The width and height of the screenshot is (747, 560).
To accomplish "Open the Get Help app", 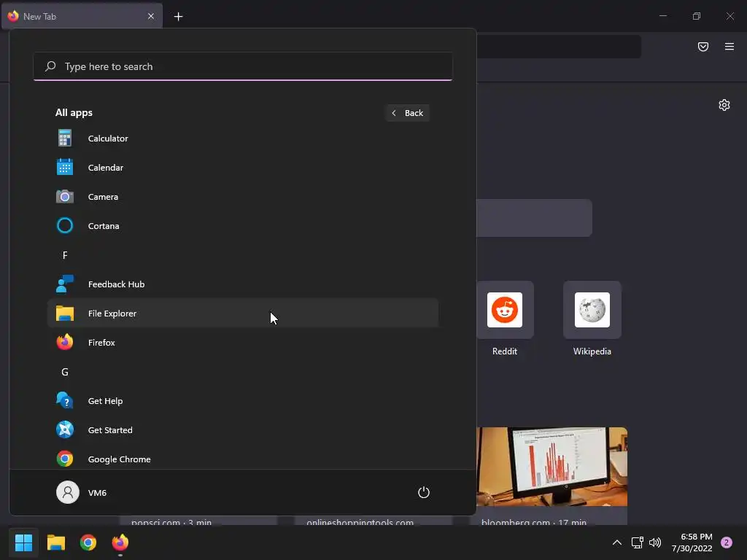I will [242, 401].
